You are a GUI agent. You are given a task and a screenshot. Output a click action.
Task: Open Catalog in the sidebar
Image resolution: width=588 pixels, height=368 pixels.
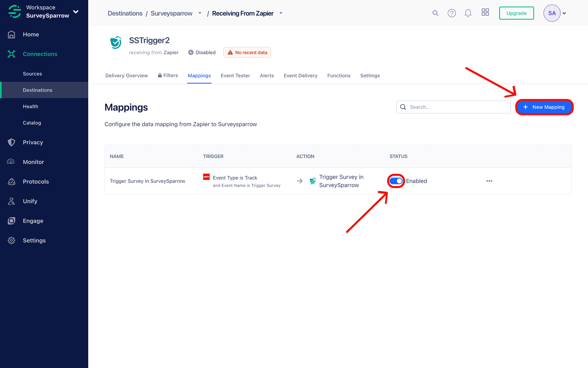32,123
